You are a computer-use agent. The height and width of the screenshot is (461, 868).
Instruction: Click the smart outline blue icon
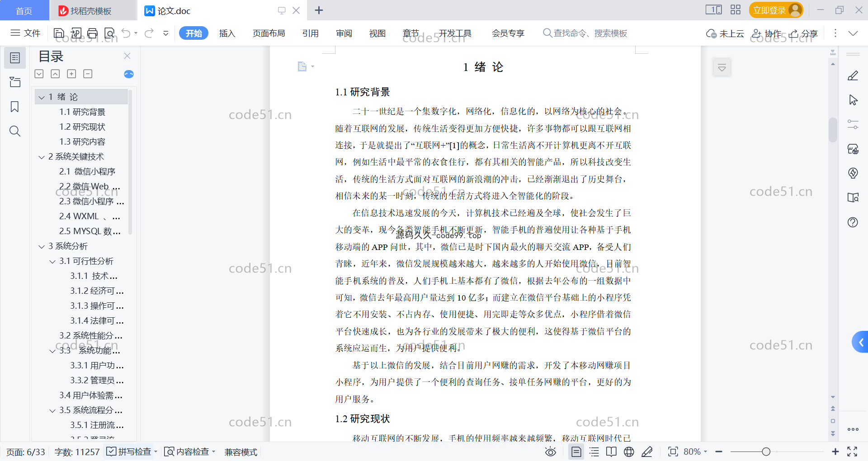point(129,74)
